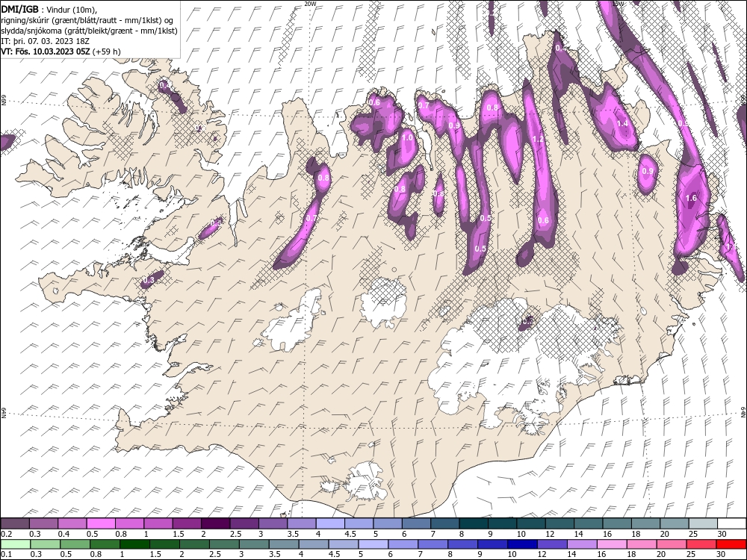Click the '0.4' label under the upper legend

[x=63, y=534]
